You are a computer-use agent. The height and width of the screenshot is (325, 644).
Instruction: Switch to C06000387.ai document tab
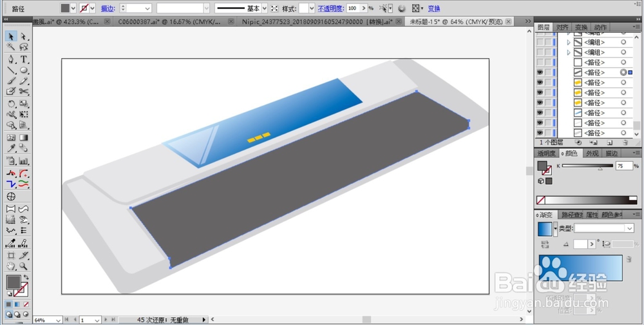click(170, 21)
